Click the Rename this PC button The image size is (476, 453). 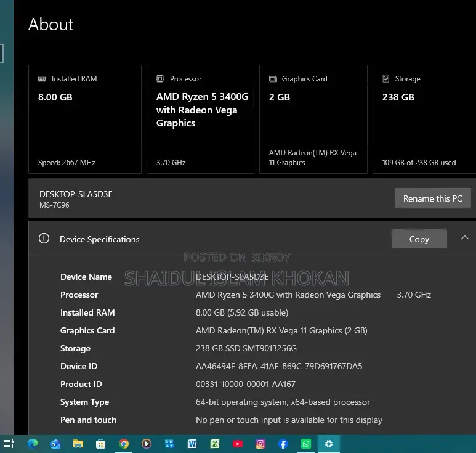(433, 198)
